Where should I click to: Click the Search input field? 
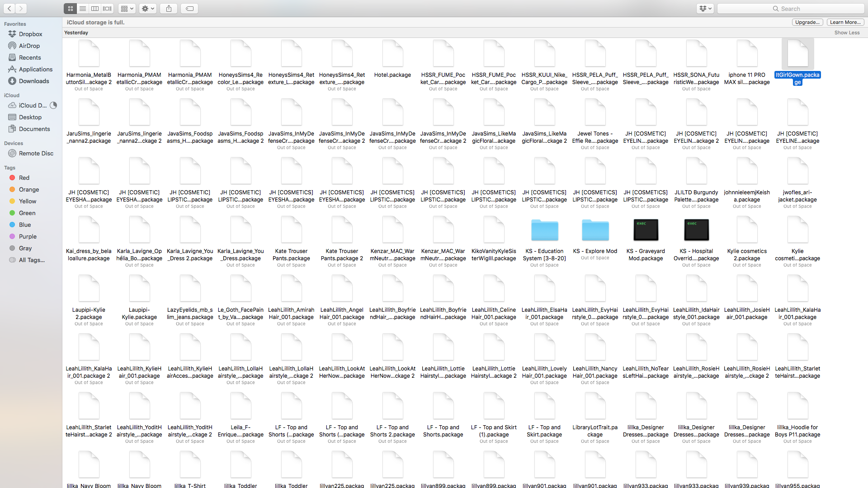click(791, 9)
